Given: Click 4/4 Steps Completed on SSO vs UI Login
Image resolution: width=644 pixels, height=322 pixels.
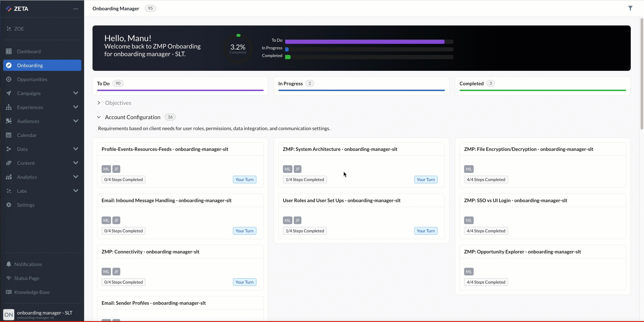Looking at the screenshot, I should (x=486, y=231).
